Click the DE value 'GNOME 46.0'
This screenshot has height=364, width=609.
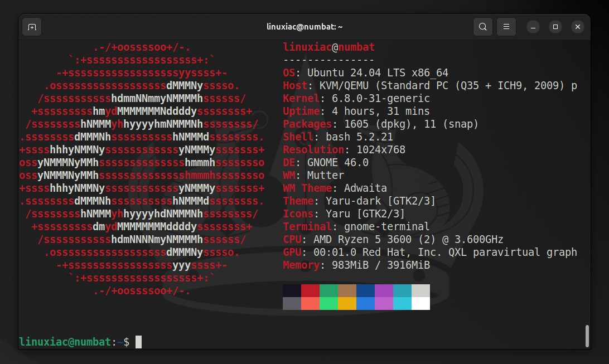click(338, 163)
